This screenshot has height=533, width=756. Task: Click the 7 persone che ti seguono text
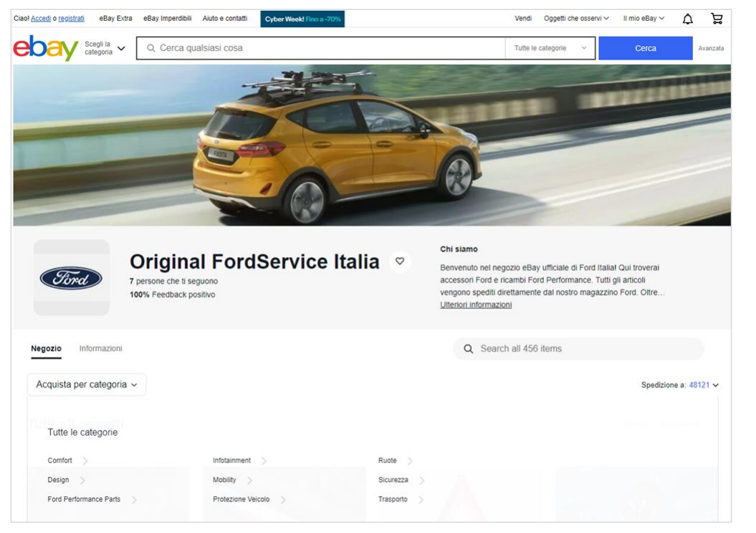(173, 281)
